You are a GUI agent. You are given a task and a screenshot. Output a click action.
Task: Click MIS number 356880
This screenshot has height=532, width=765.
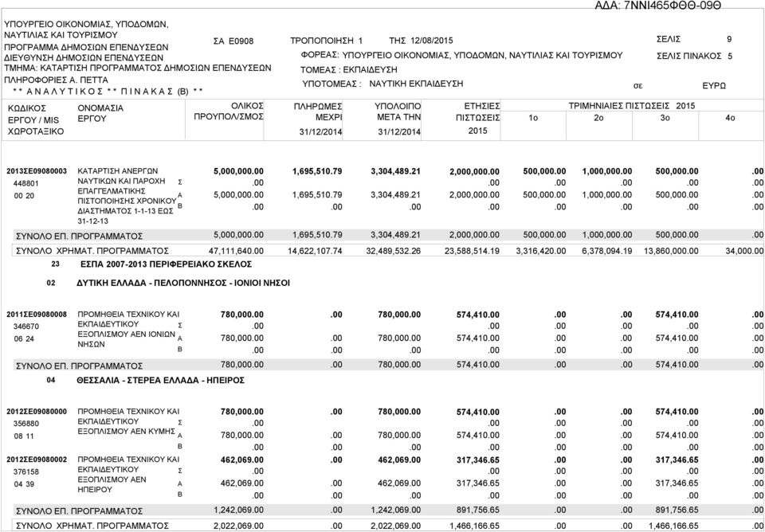pyautogui.click(x=25, y=423)
